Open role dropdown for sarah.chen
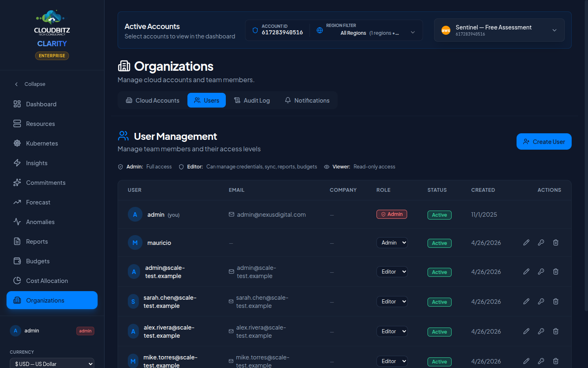588x368 pixels. pos(392,301)
